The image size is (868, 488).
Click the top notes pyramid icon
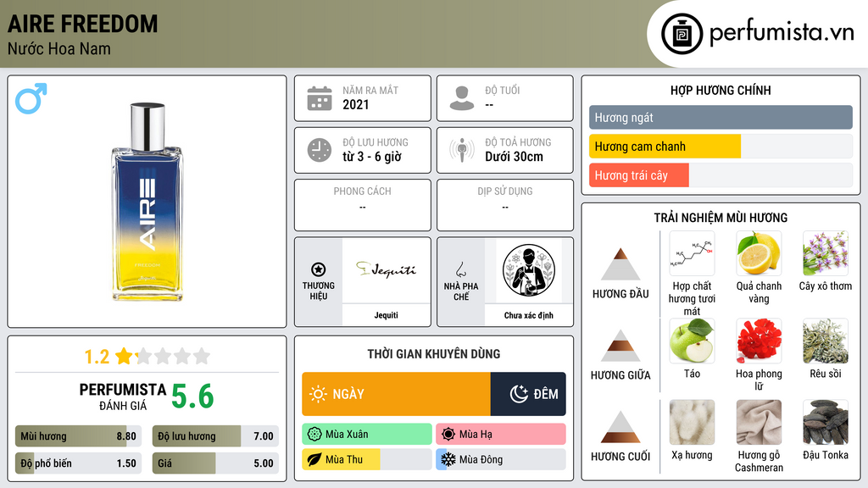coord(620,264)
